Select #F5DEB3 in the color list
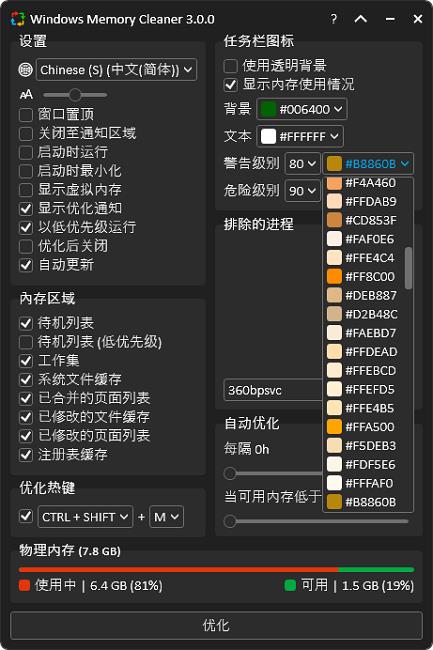Image resolution: width=433 pixels, height=650 pixels. (x=363, y=446)
